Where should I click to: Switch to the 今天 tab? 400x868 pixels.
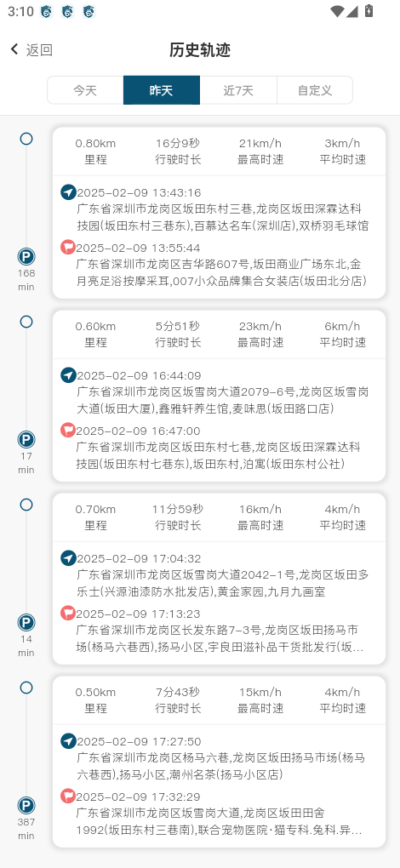coord(85,90)
